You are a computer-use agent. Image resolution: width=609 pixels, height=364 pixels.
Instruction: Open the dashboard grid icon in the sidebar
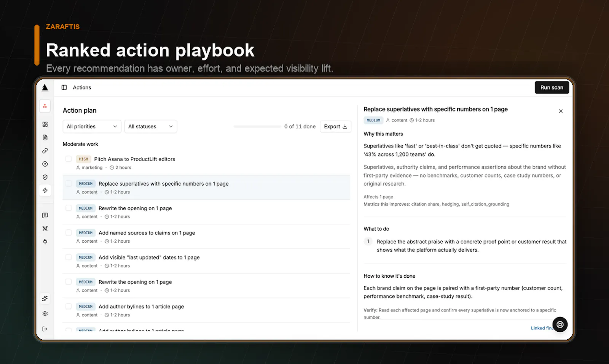coord(45,124)
